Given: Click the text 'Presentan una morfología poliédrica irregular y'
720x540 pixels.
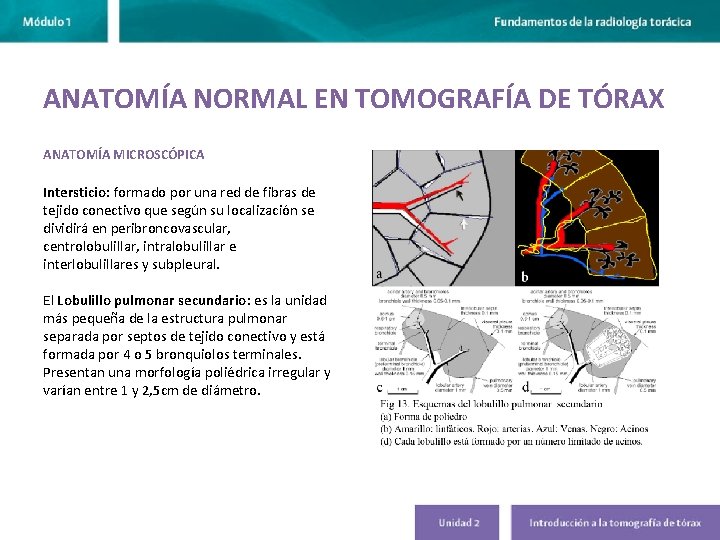Looking at the screenshot, I should coord(186,372).
